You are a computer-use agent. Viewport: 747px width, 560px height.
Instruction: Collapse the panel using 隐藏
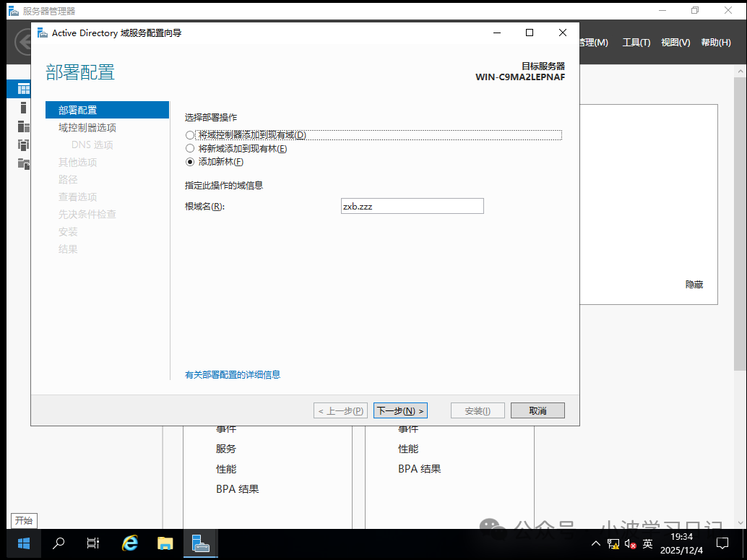(694, 284)
